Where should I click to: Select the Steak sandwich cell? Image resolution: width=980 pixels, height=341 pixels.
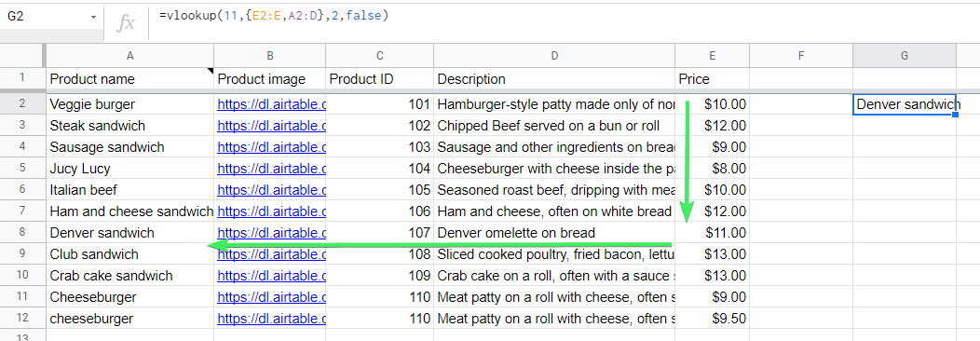[x=130, y=126]
